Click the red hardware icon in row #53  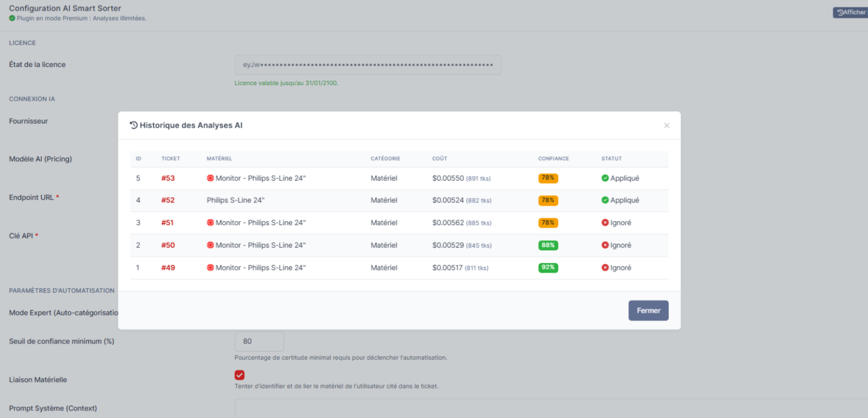pos(210,178)
